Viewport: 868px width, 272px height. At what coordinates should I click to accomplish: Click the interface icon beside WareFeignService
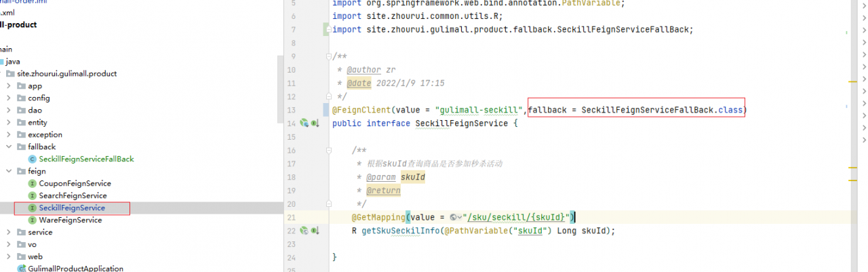(32, 220)
